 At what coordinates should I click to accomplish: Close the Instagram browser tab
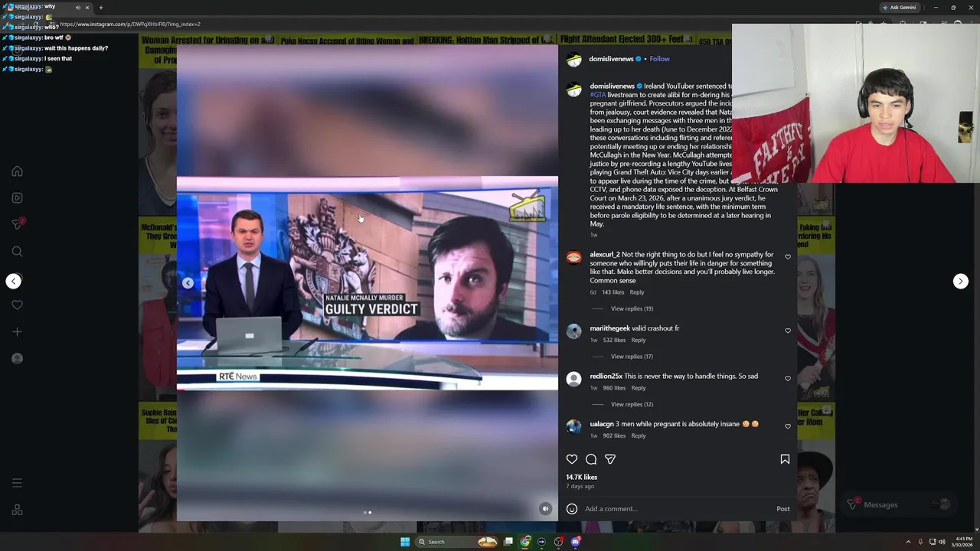pos(87,8)
